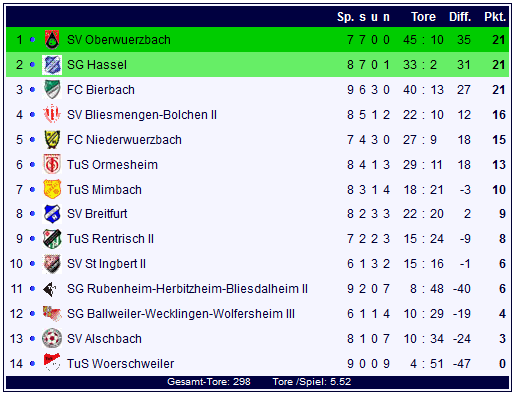Click the SV Breitfurt blue-white crest
This screenshot has height=395, width=512.
coord(52,214)
